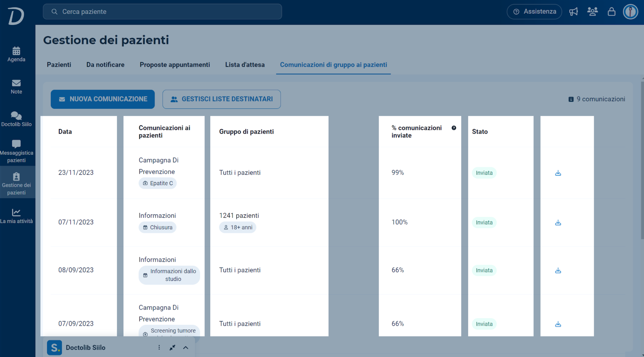Open Messaggistica pazienti section

point(16,151)
